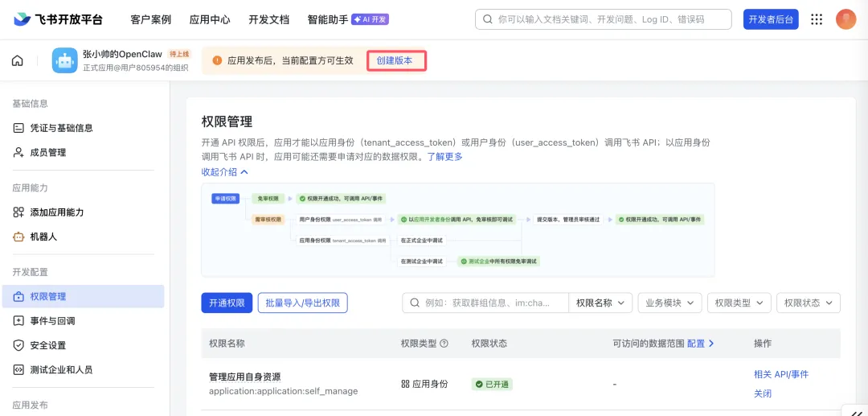Click the 机器人 sidebar icon
Image resolution: width=868 pixels, height=416 pixels.
tap(18, 237)
